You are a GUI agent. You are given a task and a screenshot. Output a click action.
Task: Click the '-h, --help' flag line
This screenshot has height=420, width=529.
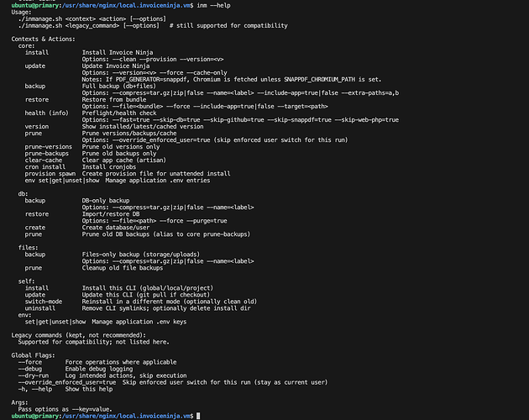[x=65, y=389]
